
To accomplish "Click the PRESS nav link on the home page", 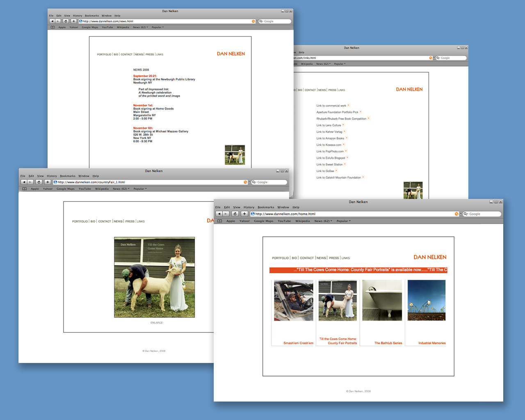I will [334, 258].
